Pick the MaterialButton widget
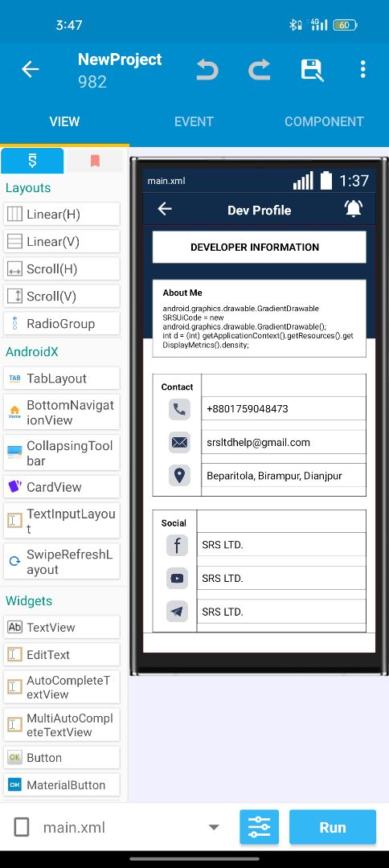 point(61,784)
